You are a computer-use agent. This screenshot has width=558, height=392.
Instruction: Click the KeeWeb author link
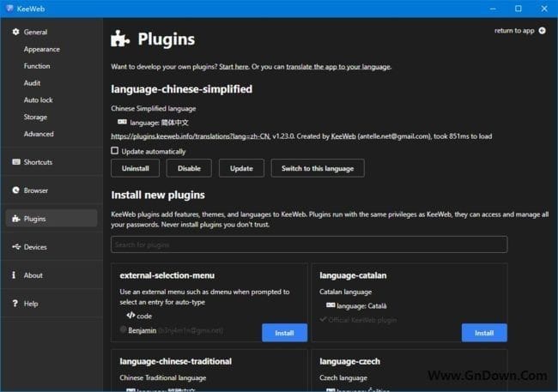pos(343,136)
